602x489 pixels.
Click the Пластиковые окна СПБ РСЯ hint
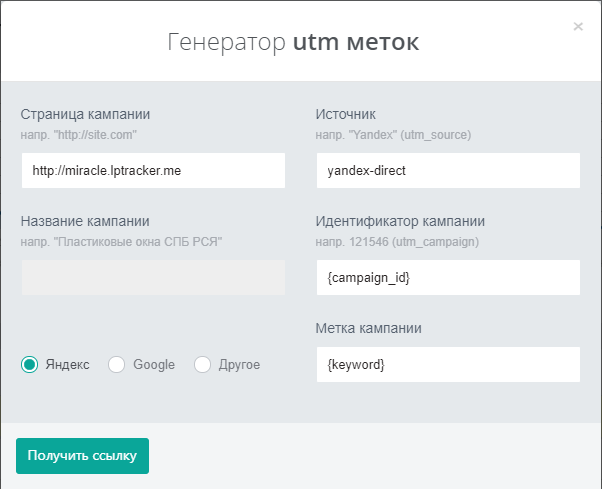(121, 242)
